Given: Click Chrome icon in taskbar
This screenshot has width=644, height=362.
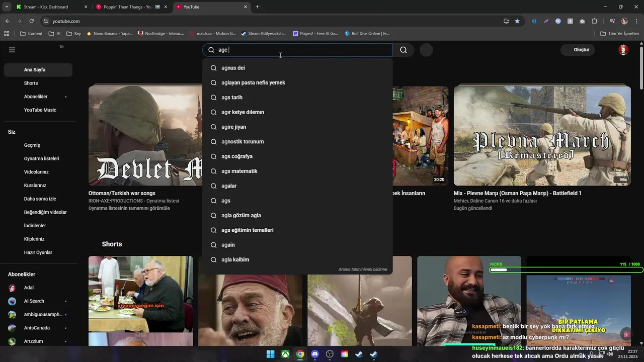Looking at the screenshot, I should pyautogui.click(x=300, y=354).
